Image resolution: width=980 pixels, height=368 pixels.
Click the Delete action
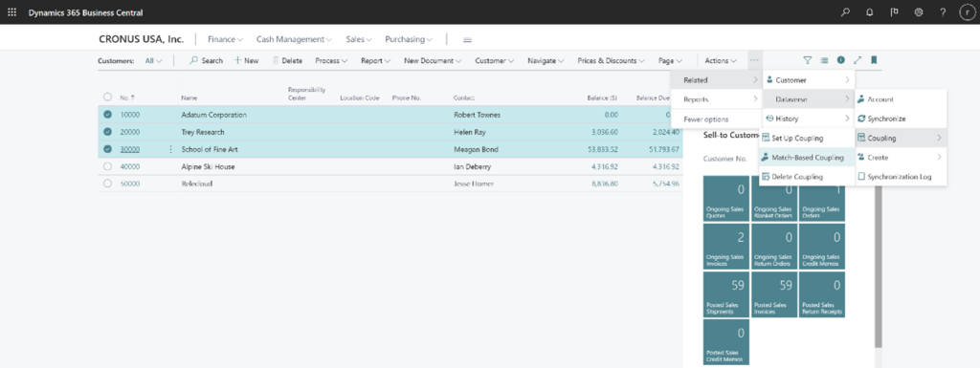coord(287,60)
